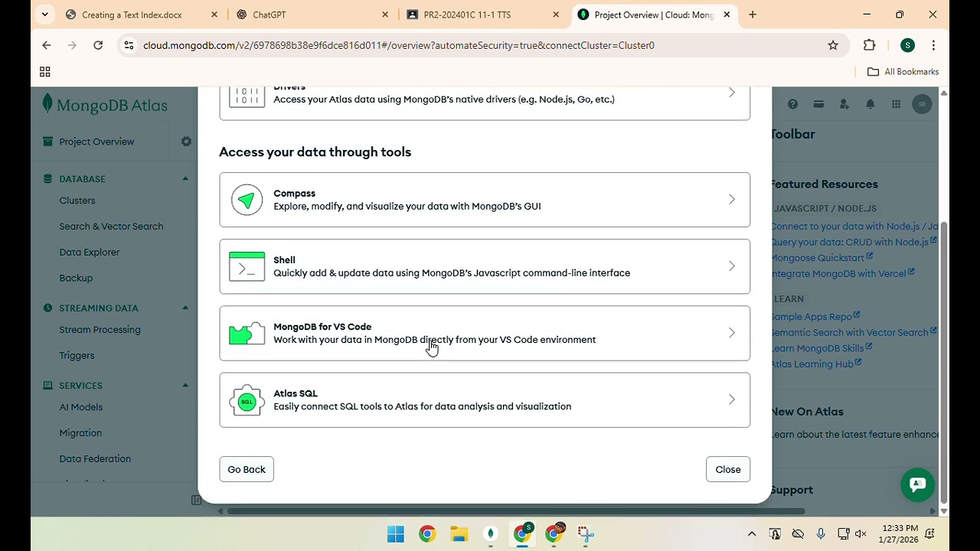Viewport: 980px width, 551px height.
Task: Open the Query your data: CRUD link
Action: [854, 242]
